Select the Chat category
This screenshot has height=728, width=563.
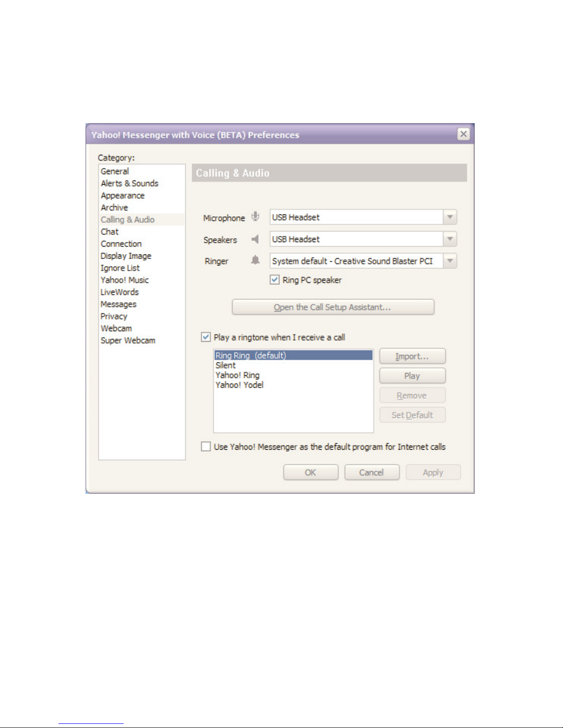pos(142,231)
